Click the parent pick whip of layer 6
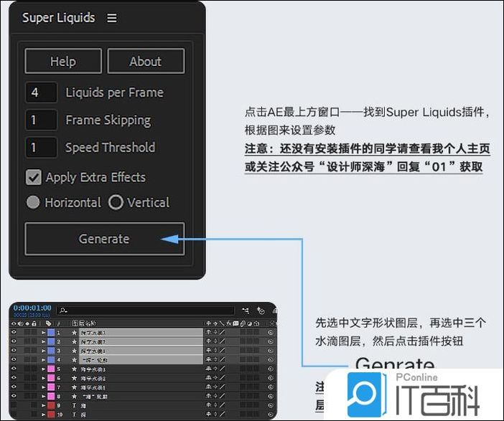 (x=271, y=378)
